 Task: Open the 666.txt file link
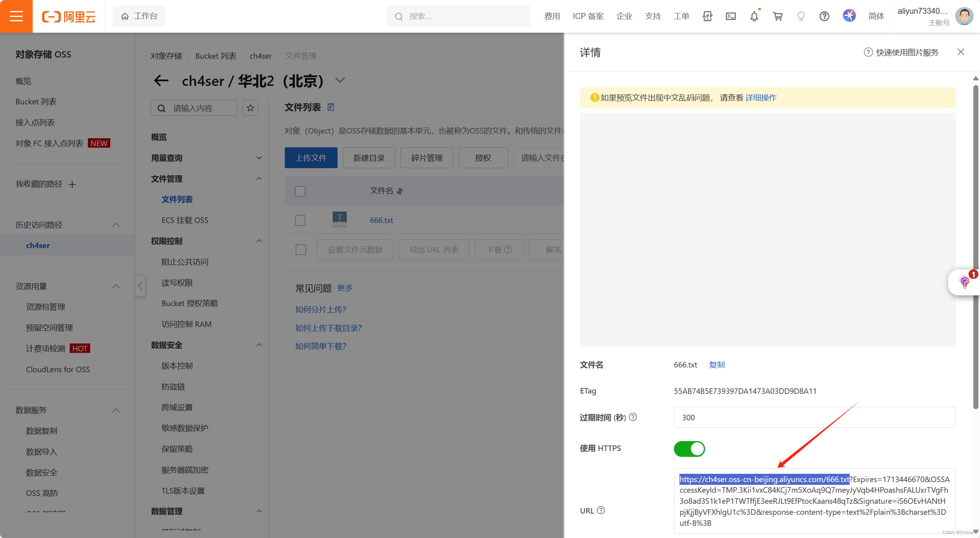tap(380, 220)
